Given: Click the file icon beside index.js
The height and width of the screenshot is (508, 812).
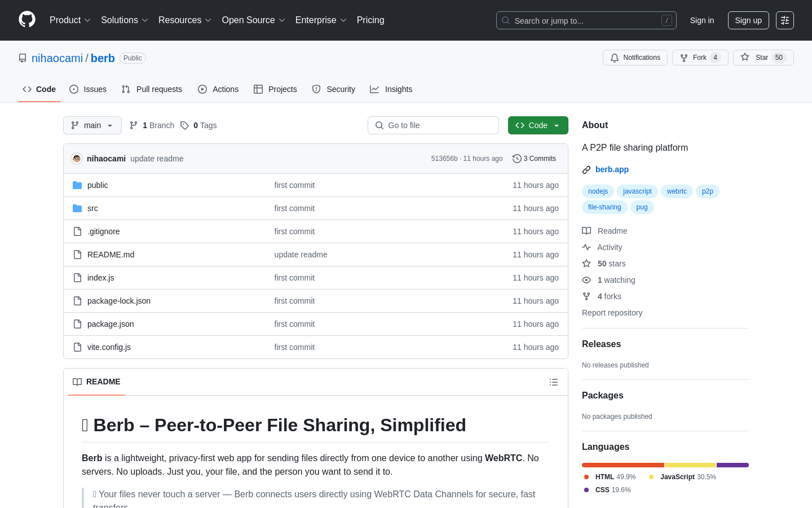Looking at the screenshot, I should (x=77, y=278).
